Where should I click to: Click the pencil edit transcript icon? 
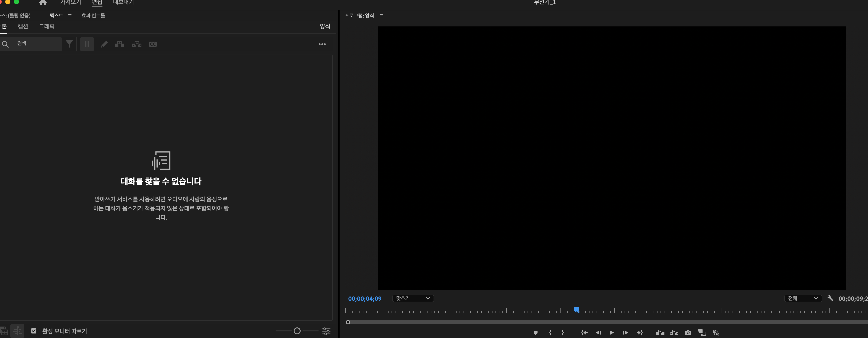click(x=104, y=44)
